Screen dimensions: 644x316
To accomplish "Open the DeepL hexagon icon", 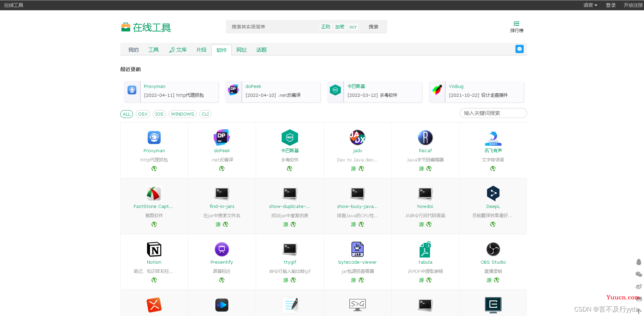I will click(493, 194).
